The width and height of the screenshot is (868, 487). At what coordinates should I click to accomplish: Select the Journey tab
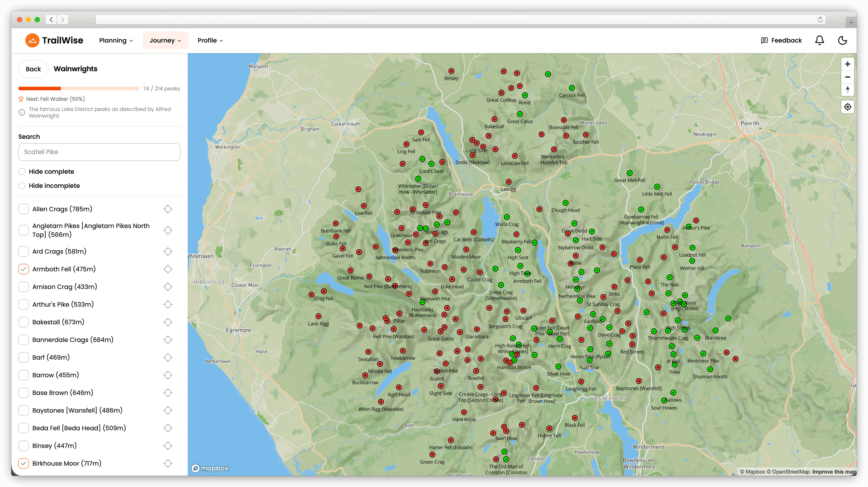click(165, 40)
